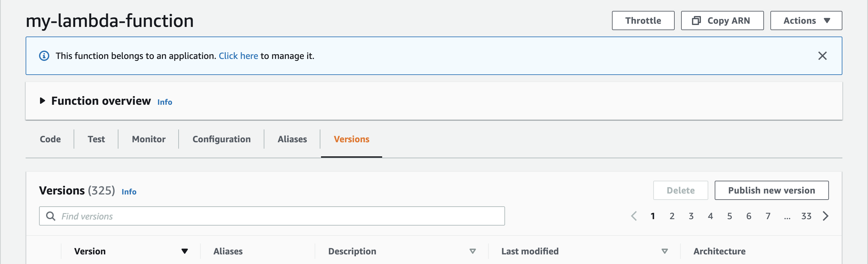Screen dimensions: 868x264
Task: Open the Monitor tab
Action: coord(149,139)
